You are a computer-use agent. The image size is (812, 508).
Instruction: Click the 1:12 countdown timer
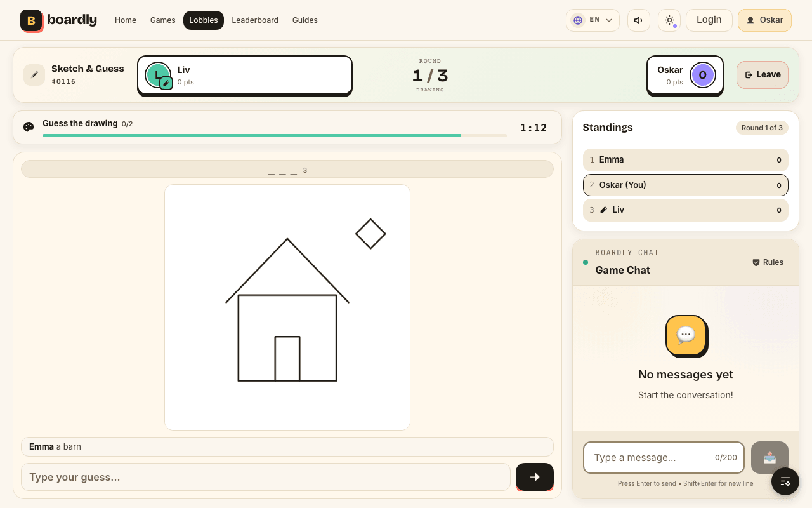click(x=534, y=128)
